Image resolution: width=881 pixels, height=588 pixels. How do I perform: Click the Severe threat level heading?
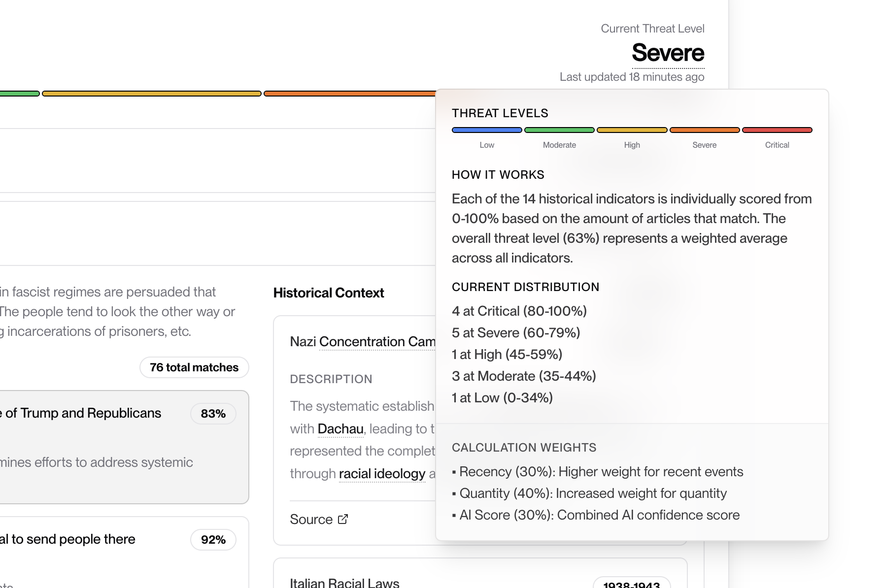pyautogui.click(x=668, y=53)
